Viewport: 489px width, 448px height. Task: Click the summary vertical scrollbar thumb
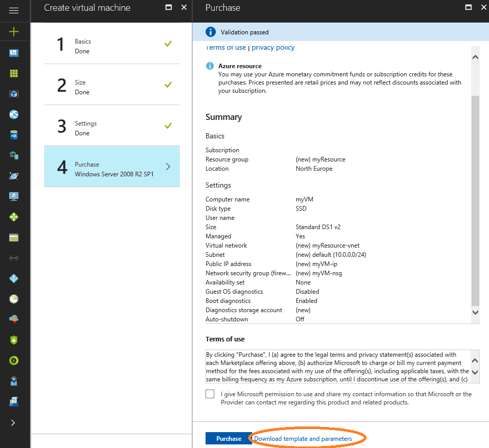[x=475, y=201]
